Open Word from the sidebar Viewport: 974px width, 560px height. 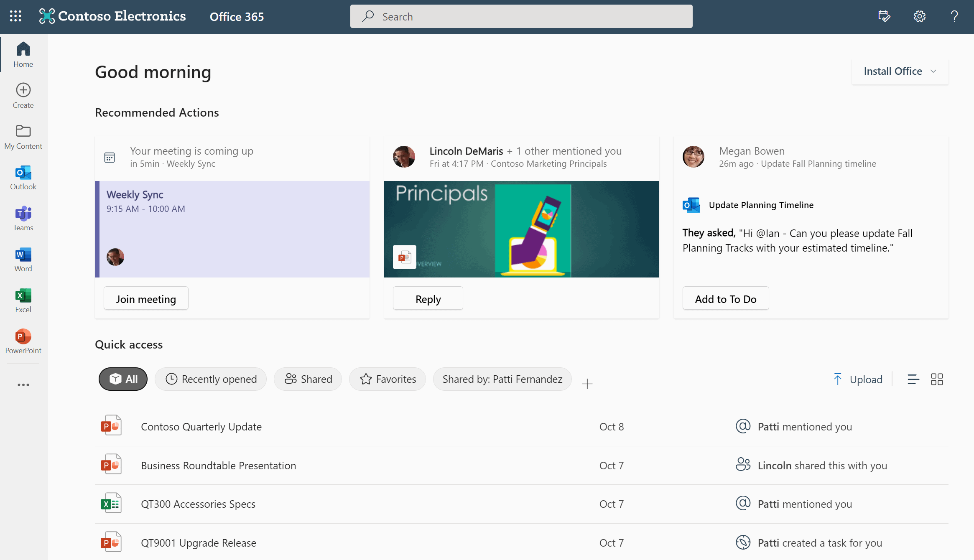pos(23,260)
